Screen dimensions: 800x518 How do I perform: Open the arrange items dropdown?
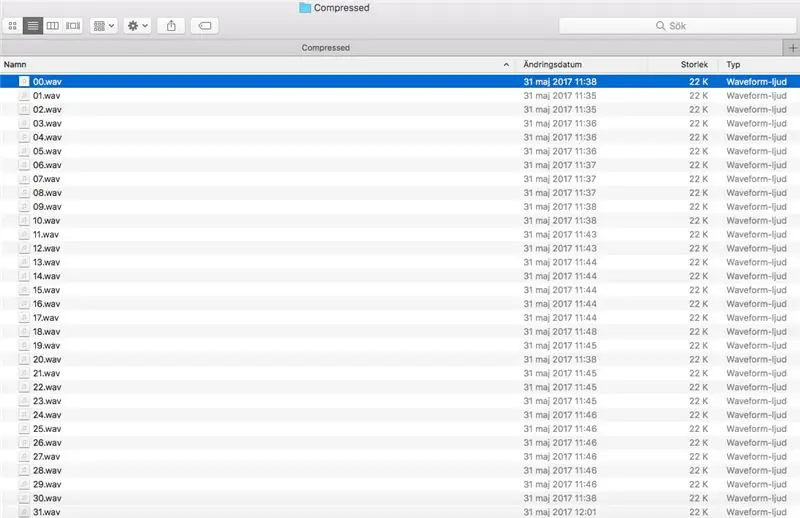(104, 26)
